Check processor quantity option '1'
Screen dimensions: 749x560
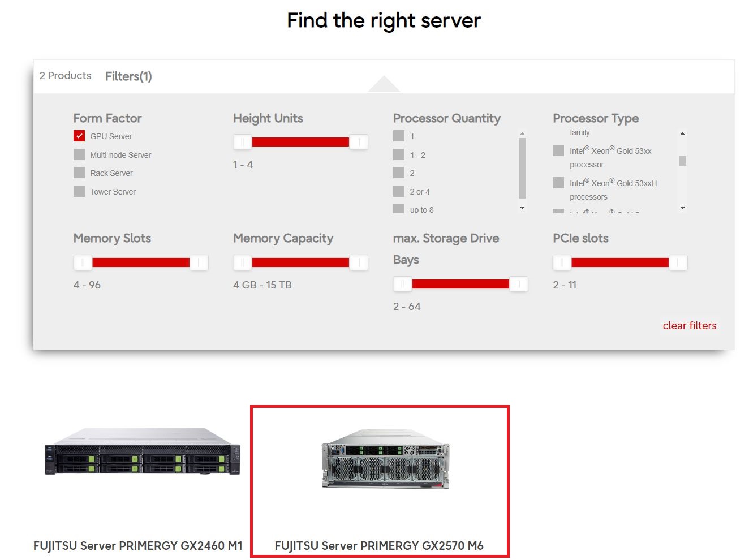click(398, 136)
